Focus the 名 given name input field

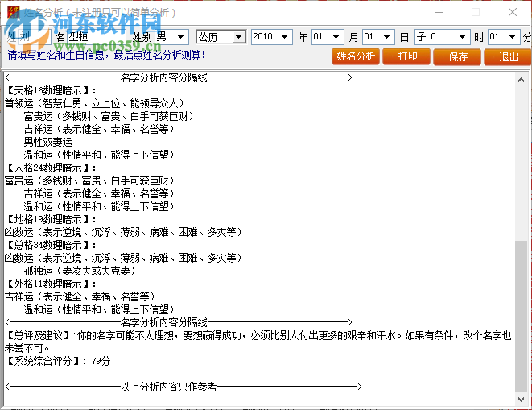96,37
